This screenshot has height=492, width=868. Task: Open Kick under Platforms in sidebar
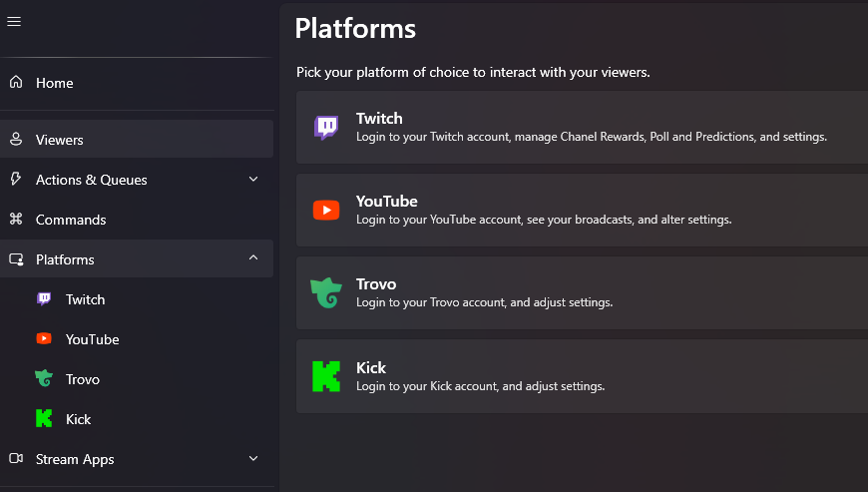pyautogui.click(x=78, y=419)
